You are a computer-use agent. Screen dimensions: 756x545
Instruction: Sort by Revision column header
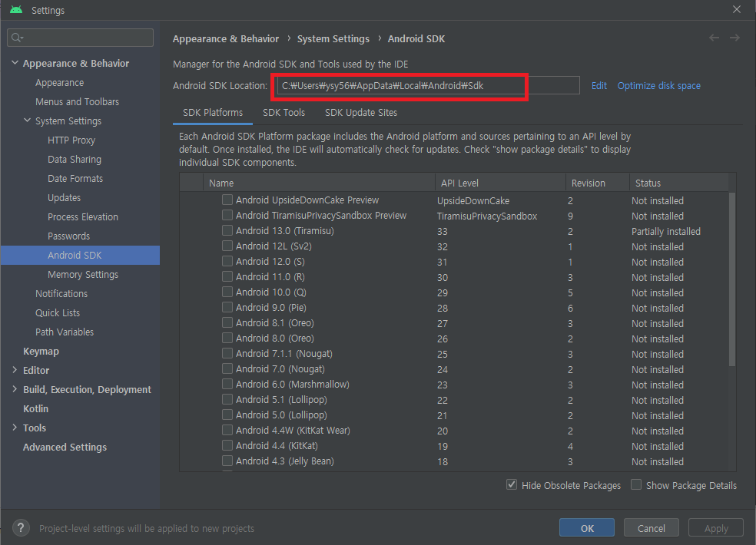click(598, 183)
